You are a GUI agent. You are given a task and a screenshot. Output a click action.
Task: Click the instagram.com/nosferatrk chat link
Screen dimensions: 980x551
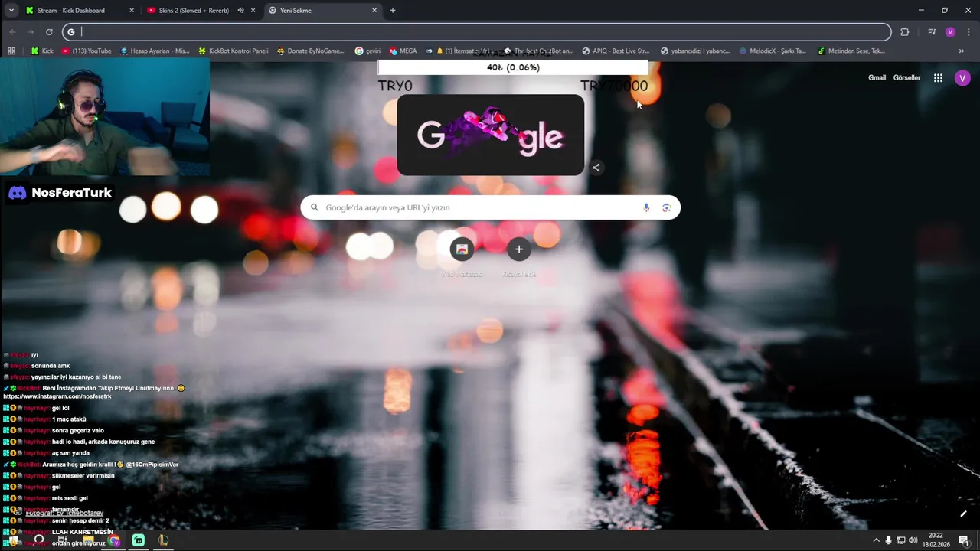coord(57,396)
